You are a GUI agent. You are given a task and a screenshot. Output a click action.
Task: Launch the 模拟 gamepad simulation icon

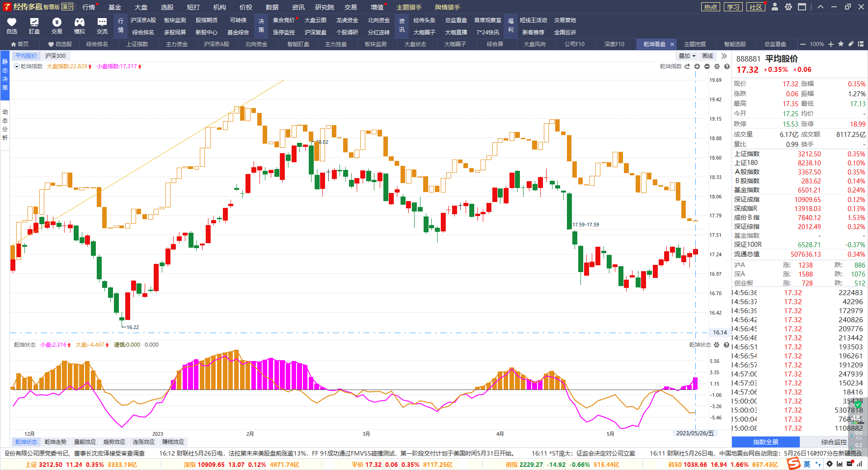tap(79, 22)
